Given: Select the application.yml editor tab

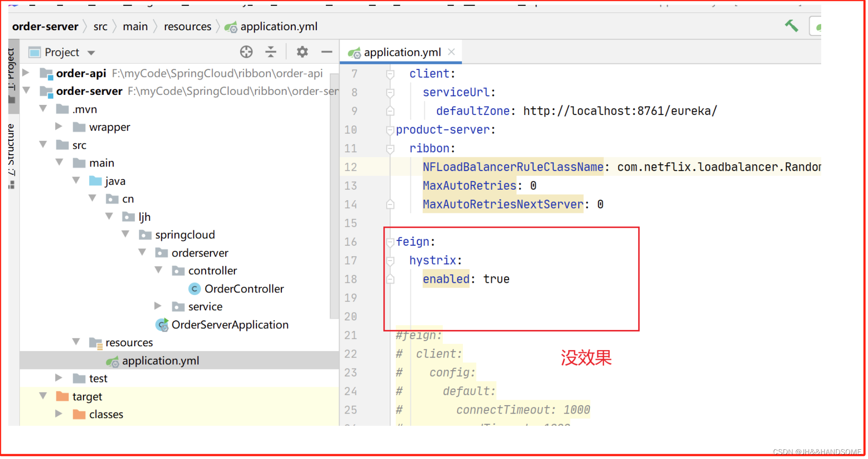Looking at the screenshot, I should coord(402,52).
